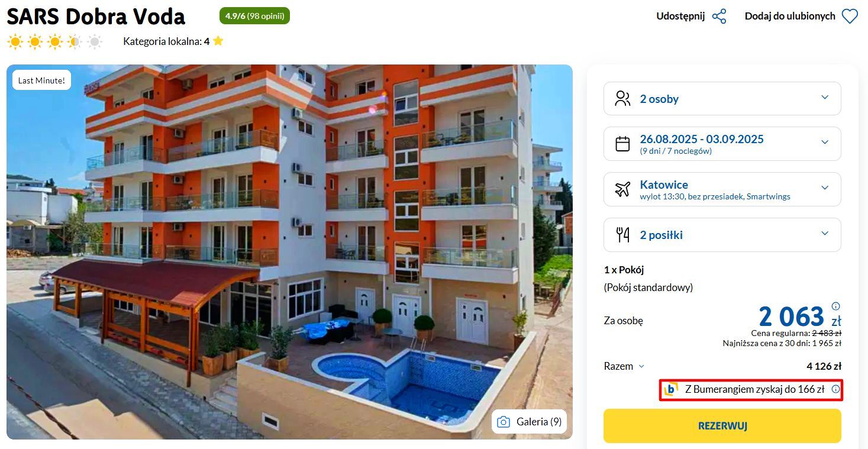Click the Bumerang logo icon
The width and height of the screenshot is (868, 449).
pos(671,389)
